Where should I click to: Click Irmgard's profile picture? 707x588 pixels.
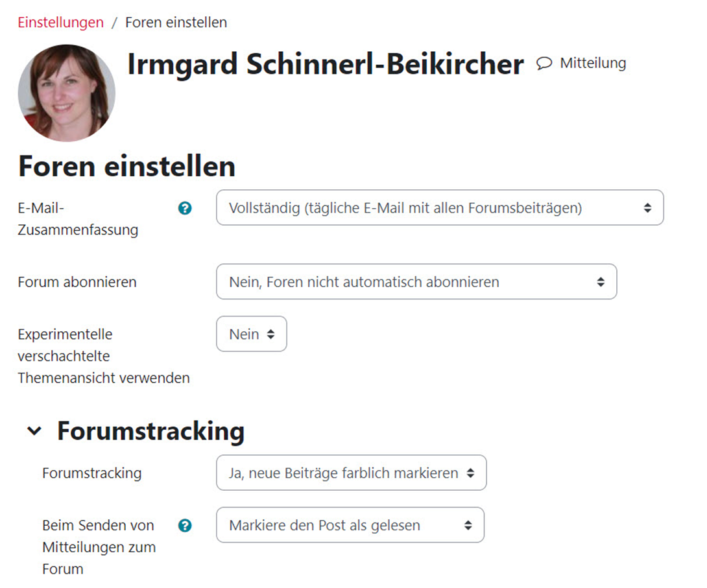point(66,93)
